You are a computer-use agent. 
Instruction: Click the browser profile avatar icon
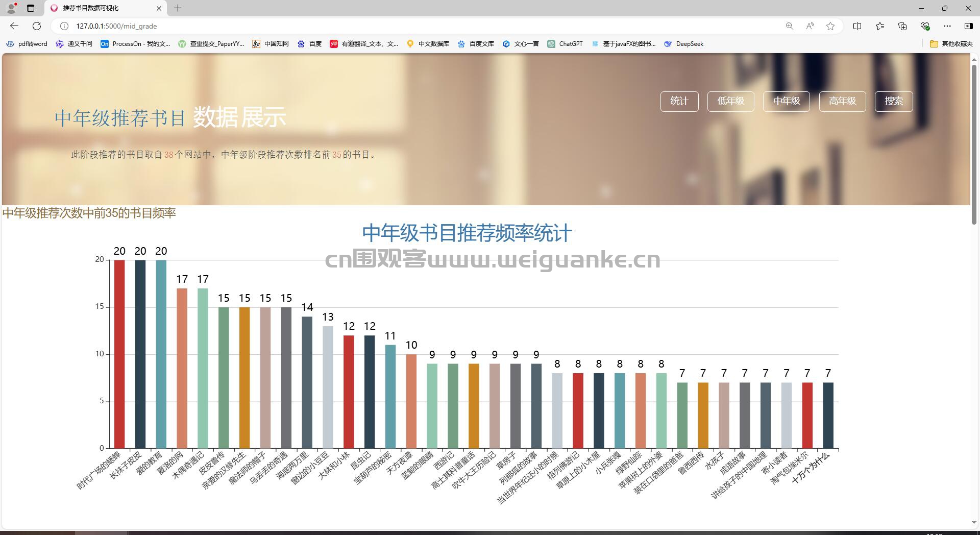11,8
